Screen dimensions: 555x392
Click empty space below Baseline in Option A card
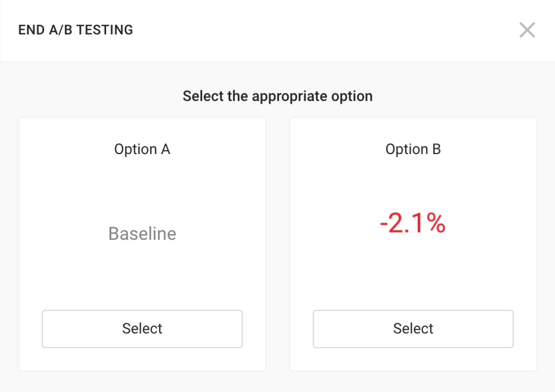[142, 277]
